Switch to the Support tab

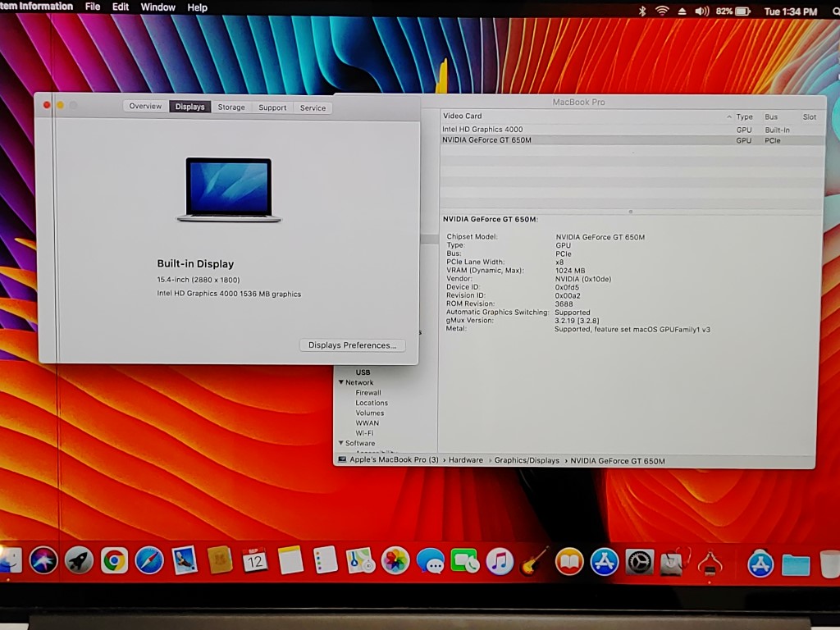click(272, 107)
